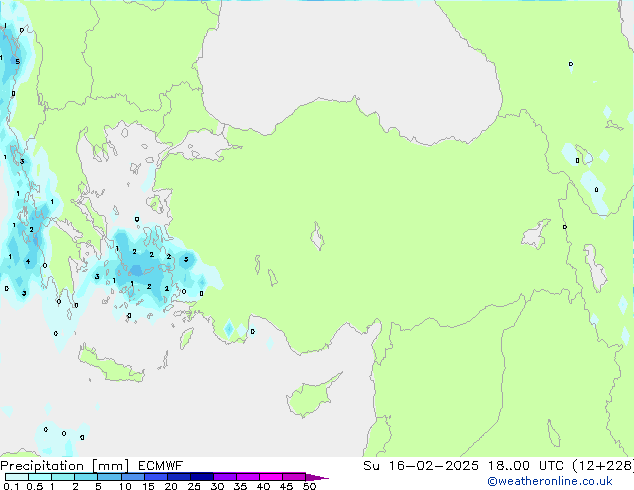Click the 0.5–1 mm legend color swatch

click(40, 477)
